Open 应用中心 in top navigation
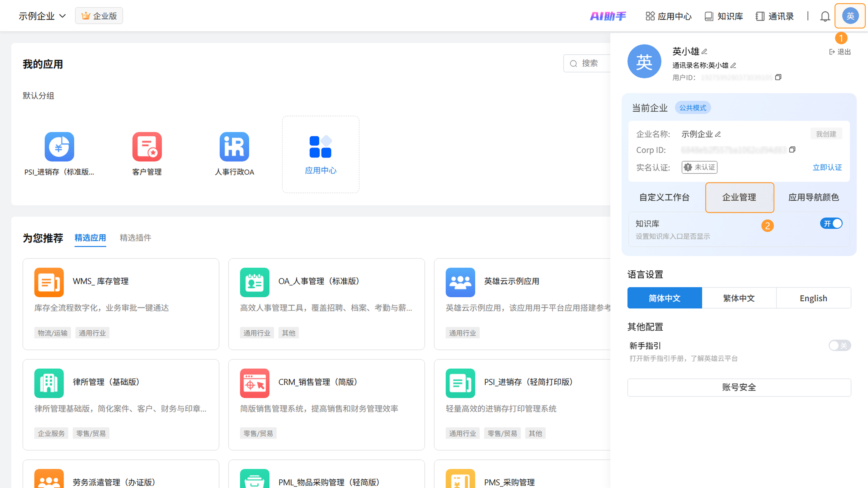 point(669,16)
